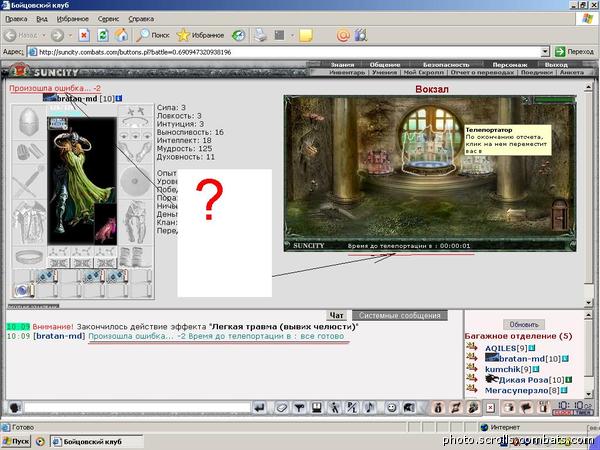This screenshot has width=600, height=450.
Task: Open the Персонаж game menu
Action: [510, 65]
